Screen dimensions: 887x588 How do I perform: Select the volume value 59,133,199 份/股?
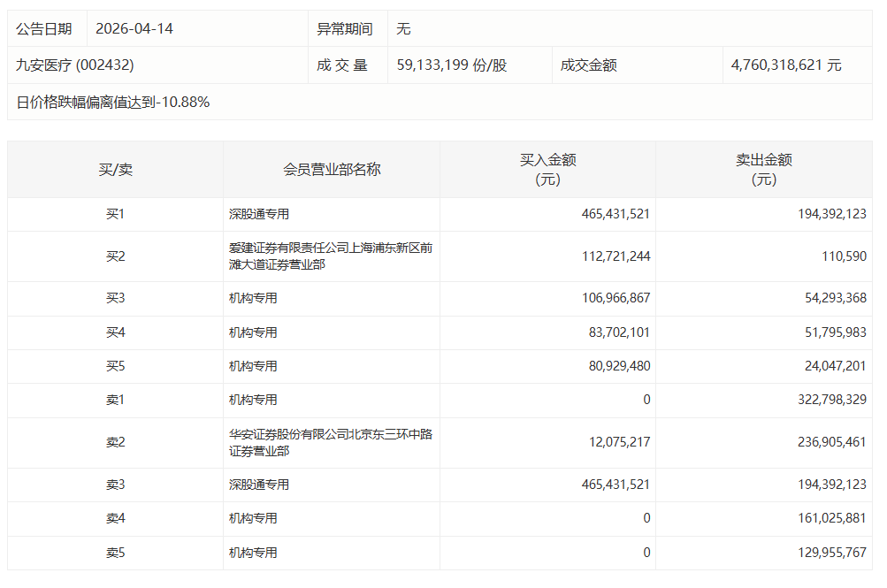(452, 65)
